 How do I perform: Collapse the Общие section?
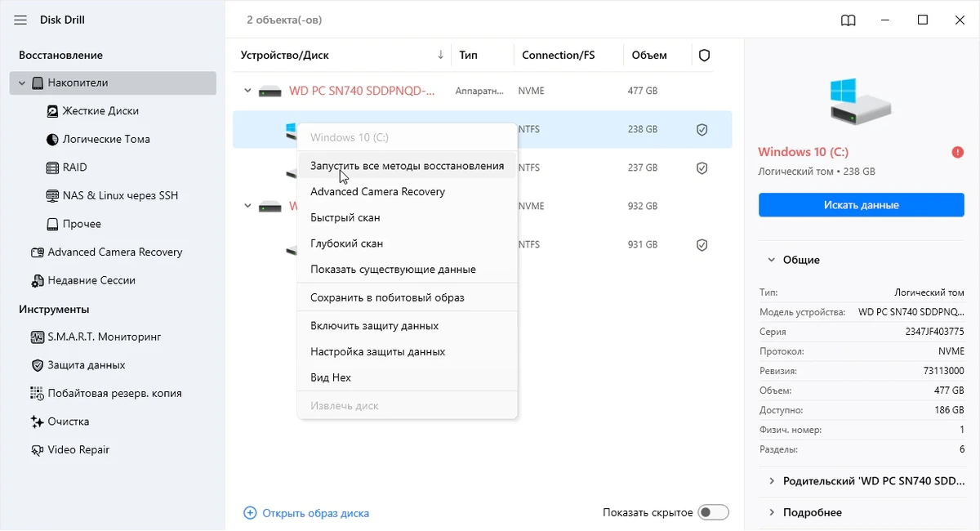(x=771, y=260)
